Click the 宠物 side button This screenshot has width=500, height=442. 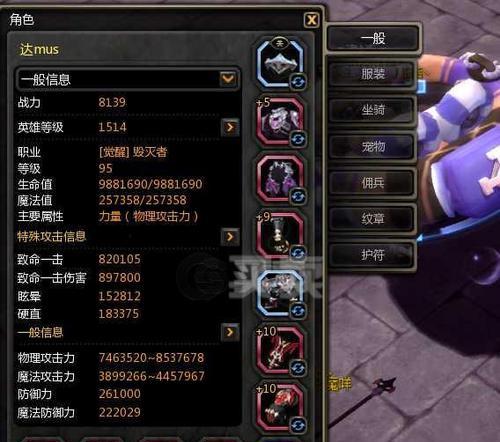(x=373, y=146)
